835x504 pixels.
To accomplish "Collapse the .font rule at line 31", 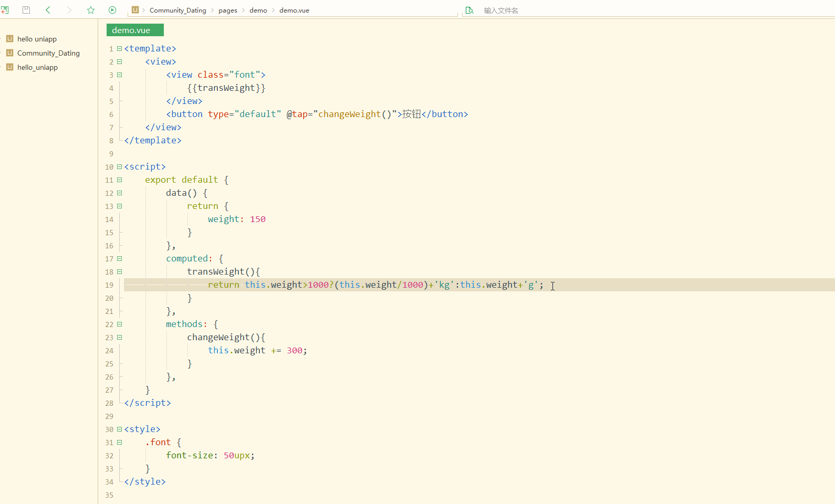I will (119, 442).
